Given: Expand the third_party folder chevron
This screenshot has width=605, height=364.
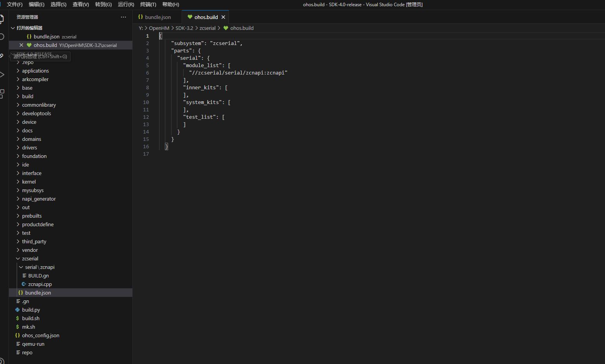Looking at the screenshot, I should point(18,241).
